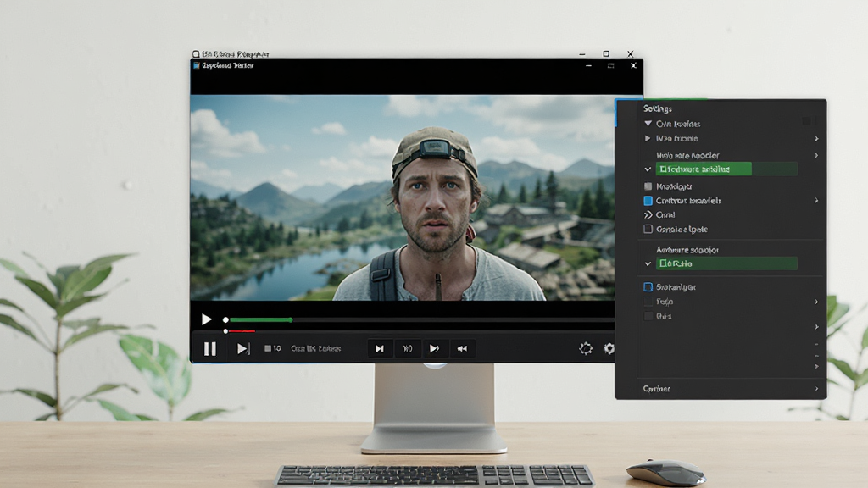Image resolution: width=868 pixels, height=488 pixels.
Task: Toggle the blue filled checkbox in the settings panel
Action: tap(648, 201)
